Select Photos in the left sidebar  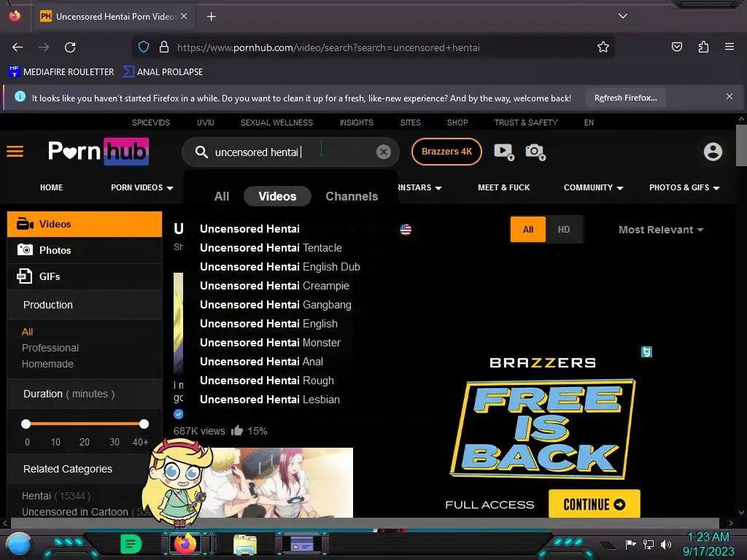tap(85, 250)
